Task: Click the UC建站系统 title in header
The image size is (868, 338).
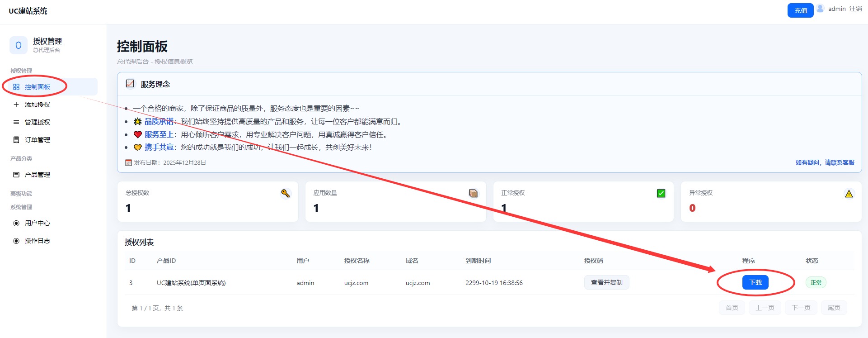Action: point(28,11)
